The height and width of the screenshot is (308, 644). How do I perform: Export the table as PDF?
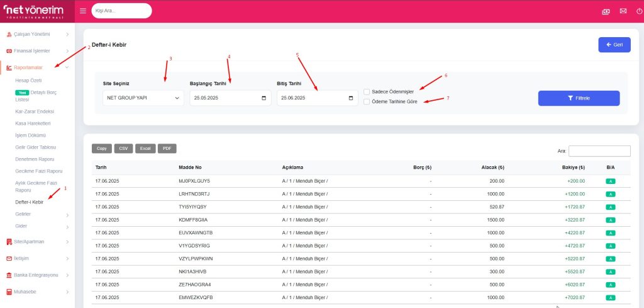coord(167,149)
